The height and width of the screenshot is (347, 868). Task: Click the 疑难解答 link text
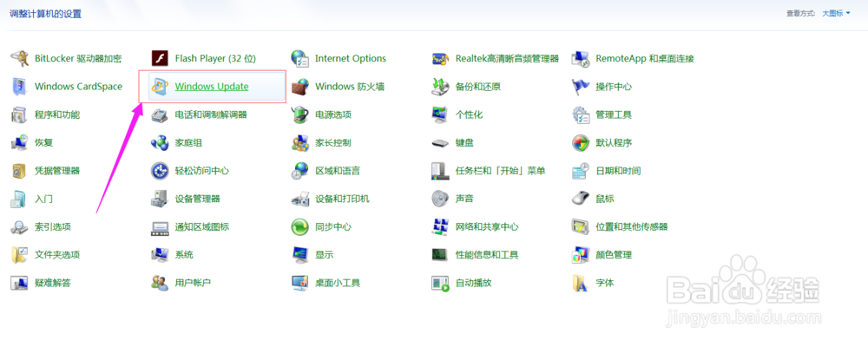[x=53, y=283]
